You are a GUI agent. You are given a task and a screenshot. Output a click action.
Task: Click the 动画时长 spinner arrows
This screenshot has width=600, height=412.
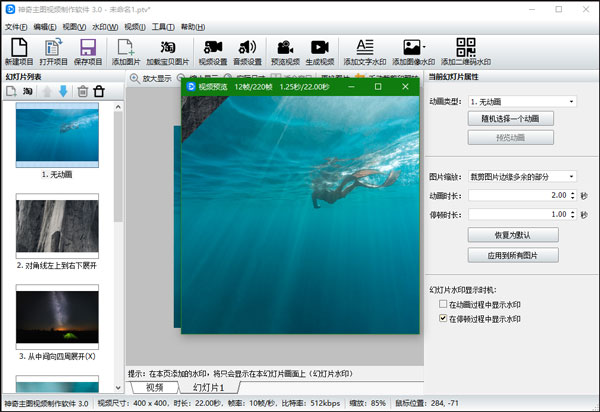571,195
